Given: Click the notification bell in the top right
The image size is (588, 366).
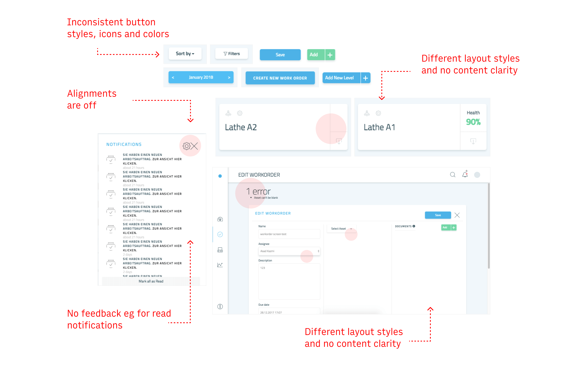Looking at the screenshot, I should click(465, 174).
